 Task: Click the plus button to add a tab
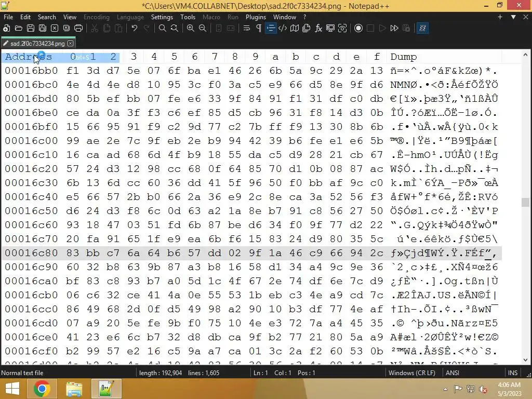pyautogui.click(x=500, y=17)
